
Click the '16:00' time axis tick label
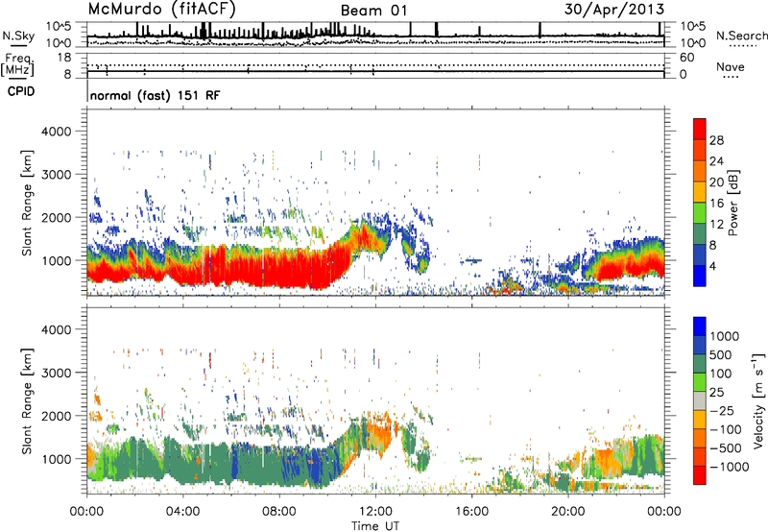(x=471, y=512)
